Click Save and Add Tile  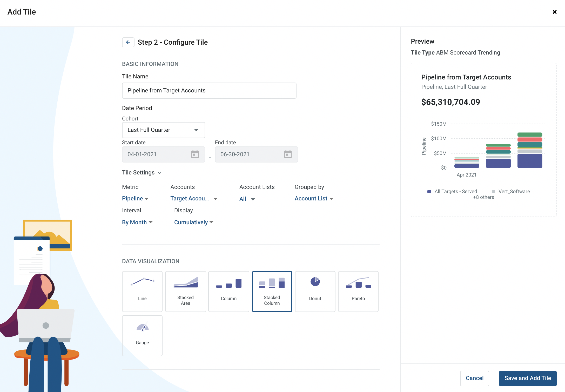pos(528,378)
